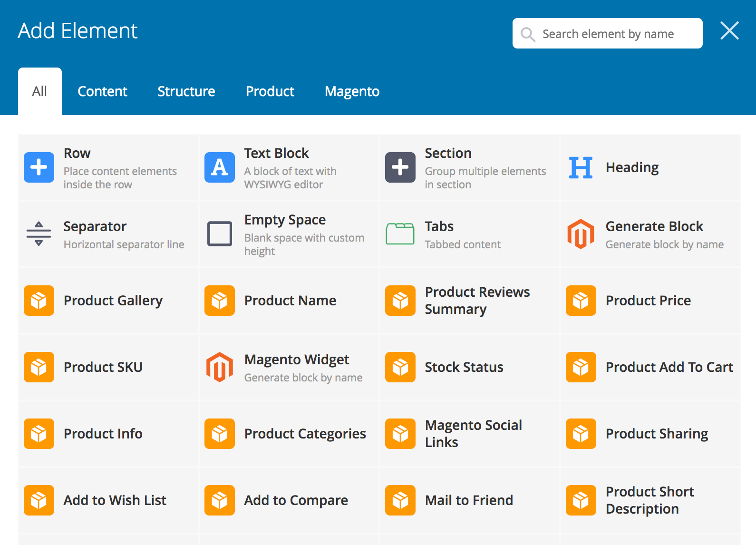Click the Product Reviews Summary box icon

pos(400,301)
